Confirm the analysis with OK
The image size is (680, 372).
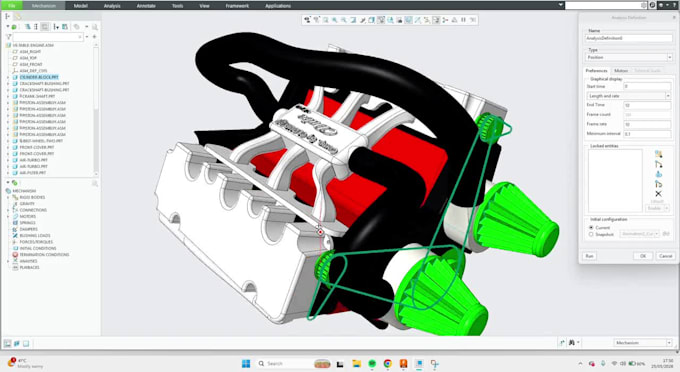click(x=643, y=256)
